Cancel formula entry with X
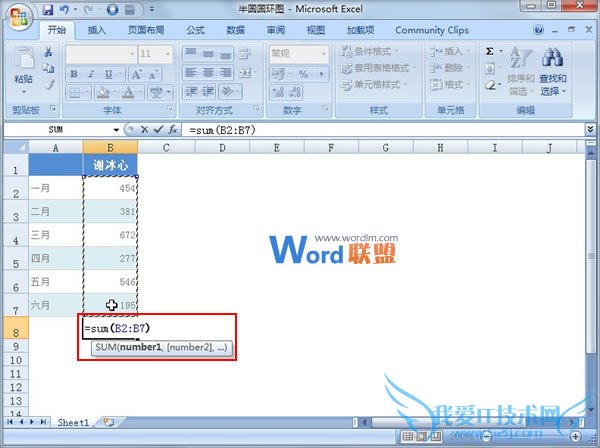Screen dimensions: 600x448 144,130
